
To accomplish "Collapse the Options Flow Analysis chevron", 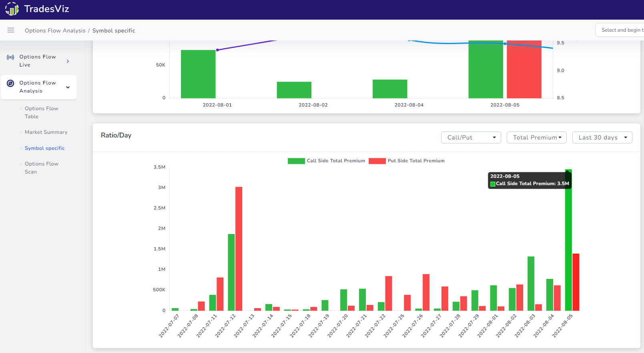I will 68,87.
